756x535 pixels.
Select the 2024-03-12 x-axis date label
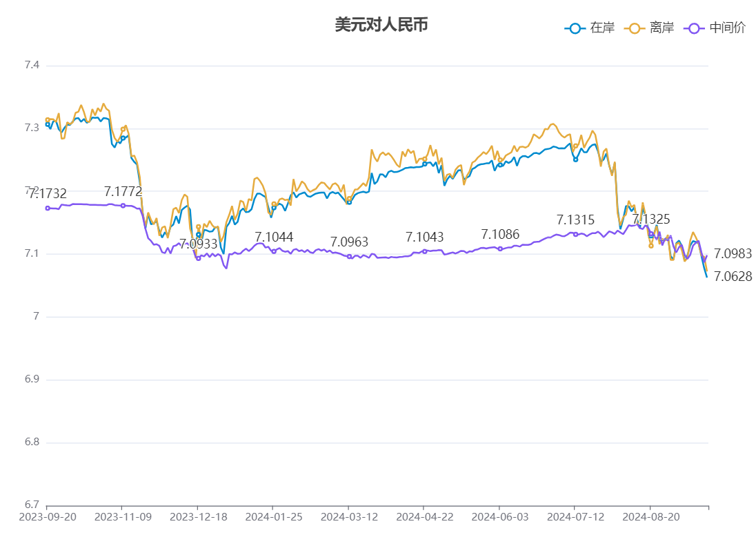click(x=349, y=516)
